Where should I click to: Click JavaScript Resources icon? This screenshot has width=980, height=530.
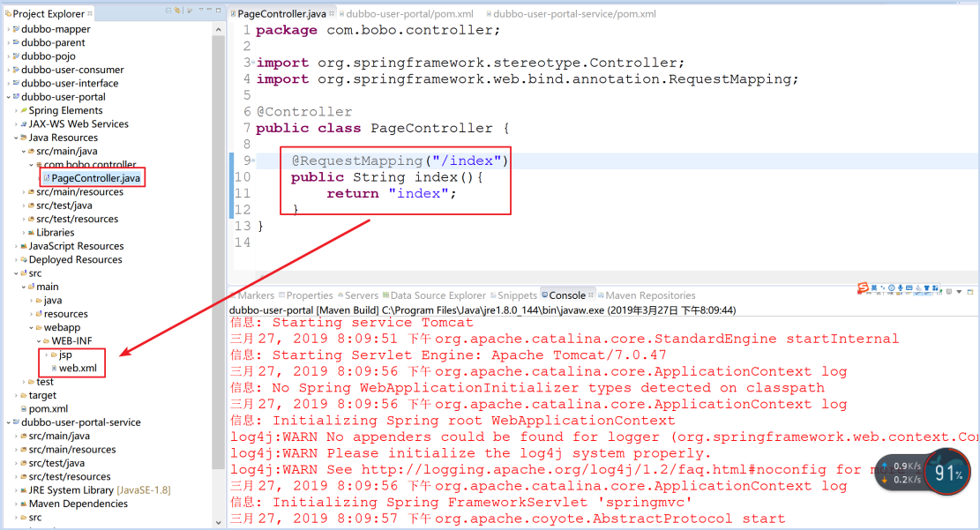click(x=24, y=246)
